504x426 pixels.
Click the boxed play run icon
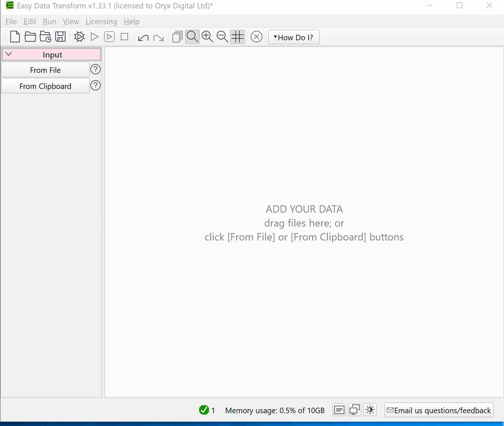coord(109,37)
